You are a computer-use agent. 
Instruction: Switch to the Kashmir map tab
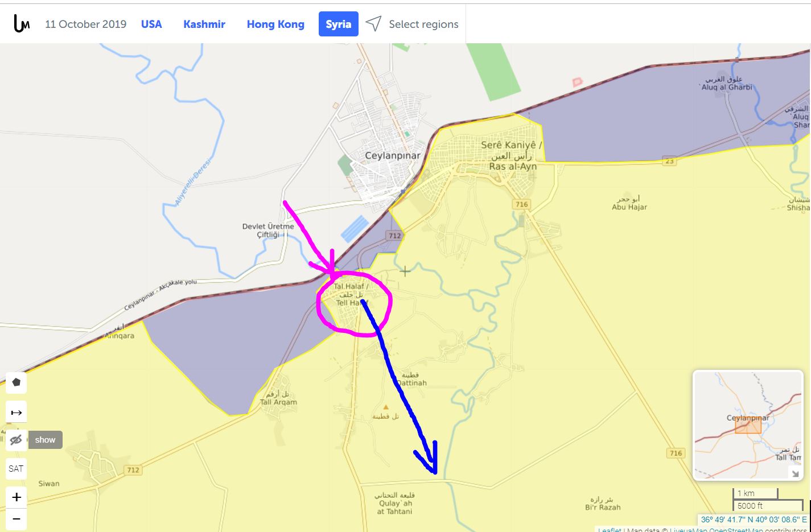coord(204,24)
